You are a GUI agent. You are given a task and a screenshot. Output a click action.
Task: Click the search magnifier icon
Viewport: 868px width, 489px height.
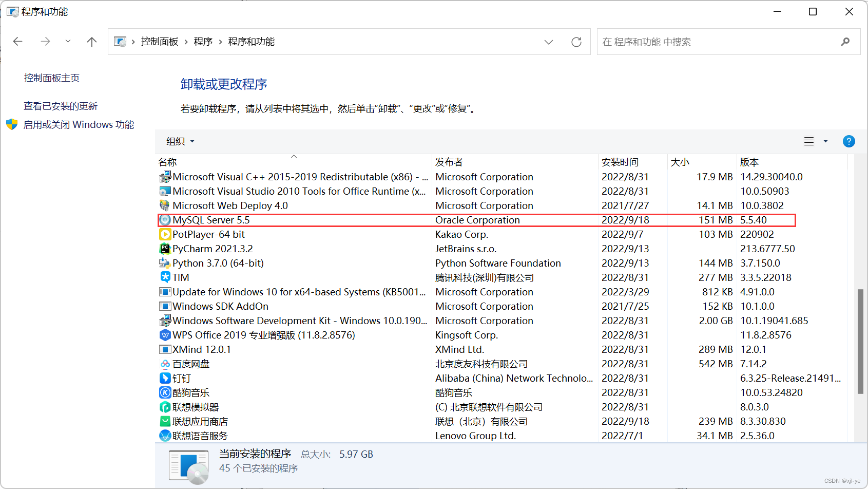click(x=845, y=42)
